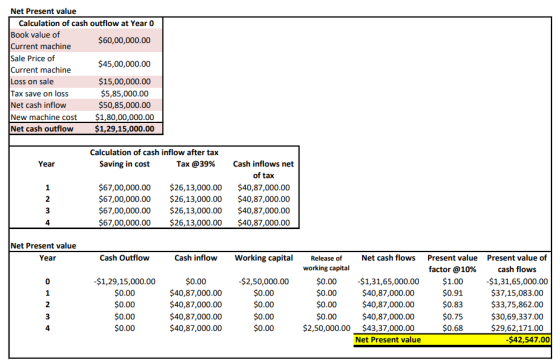This screenshot has height=363, width=560.
Task: Click 'Cash inflows net of tax' header
Action: click(263, 170)
